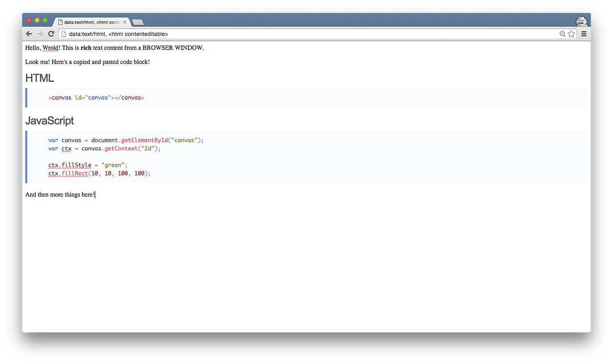Place cursor after 'And then more things here!'
The width and height of the screenshot is (613, 364).
point(95,194)
